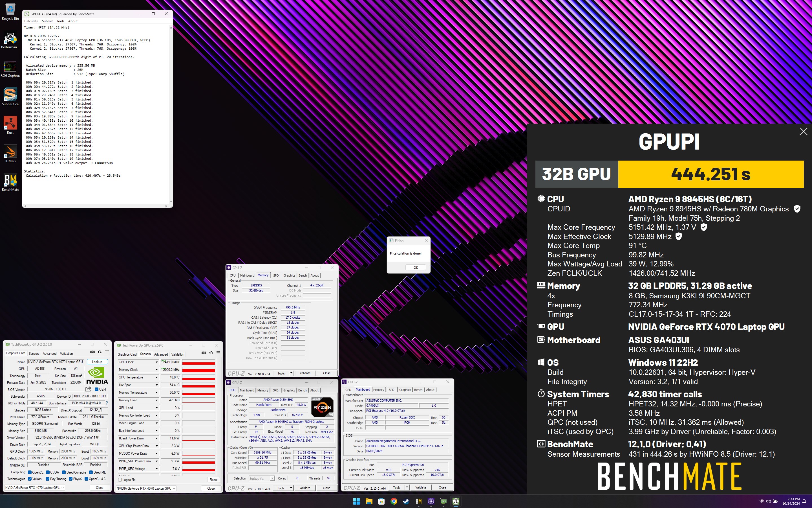The image size is (812, 508).
Task: Switch to Advanced tab in GPU-Z Graphics Card window
Action: click(x=50, y=353)
